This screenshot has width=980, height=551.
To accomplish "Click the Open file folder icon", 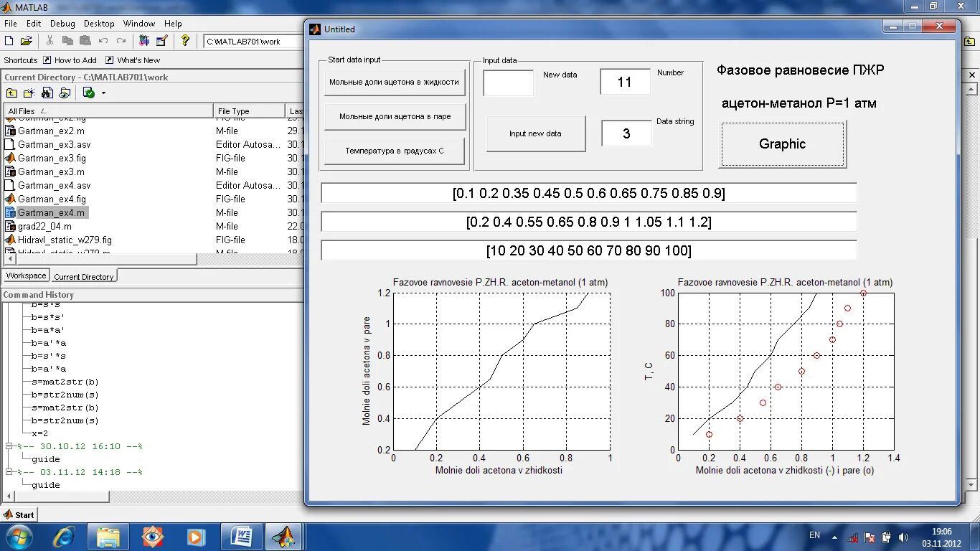I will point(27,41).
